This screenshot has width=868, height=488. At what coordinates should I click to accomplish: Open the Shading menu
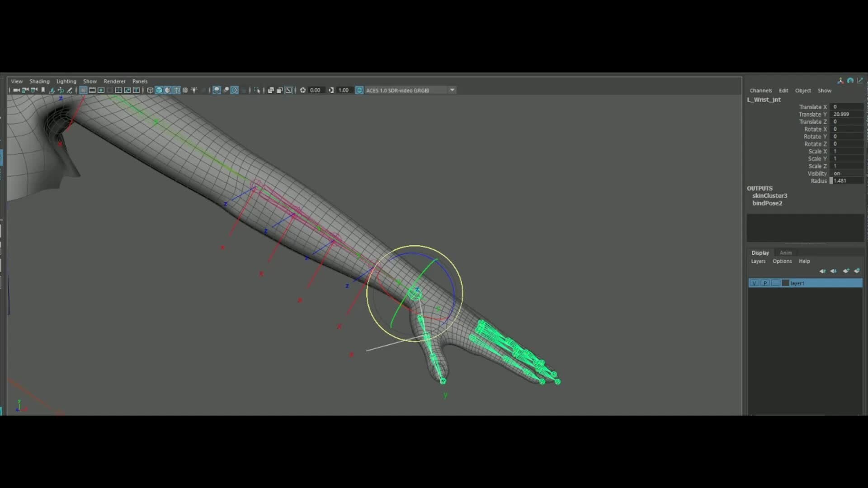39,81
